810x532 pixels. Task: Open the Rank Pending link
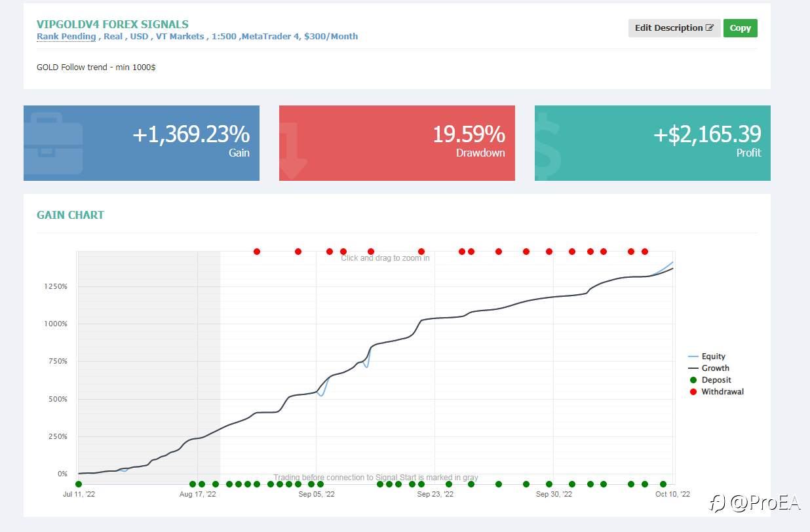click(66, 37)
